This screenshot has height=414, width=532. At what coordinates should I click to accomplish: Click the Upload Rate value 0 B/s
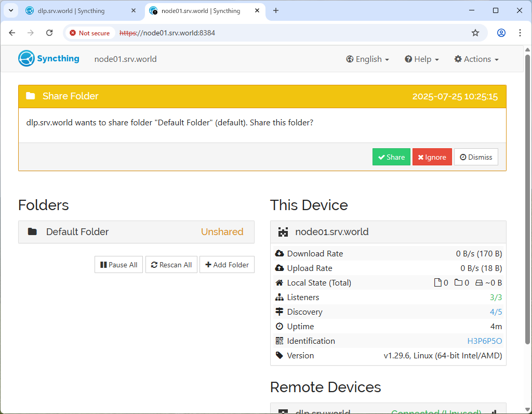point(481,268)
